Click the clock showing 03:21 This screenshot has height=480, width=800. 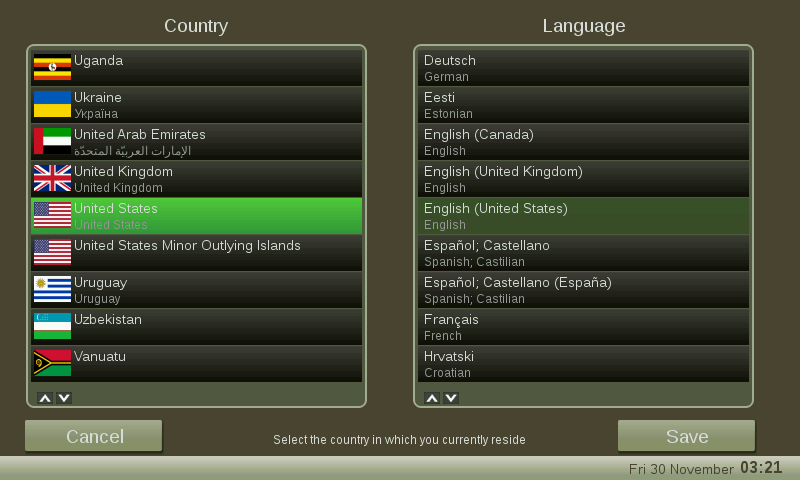click(761, 468)
